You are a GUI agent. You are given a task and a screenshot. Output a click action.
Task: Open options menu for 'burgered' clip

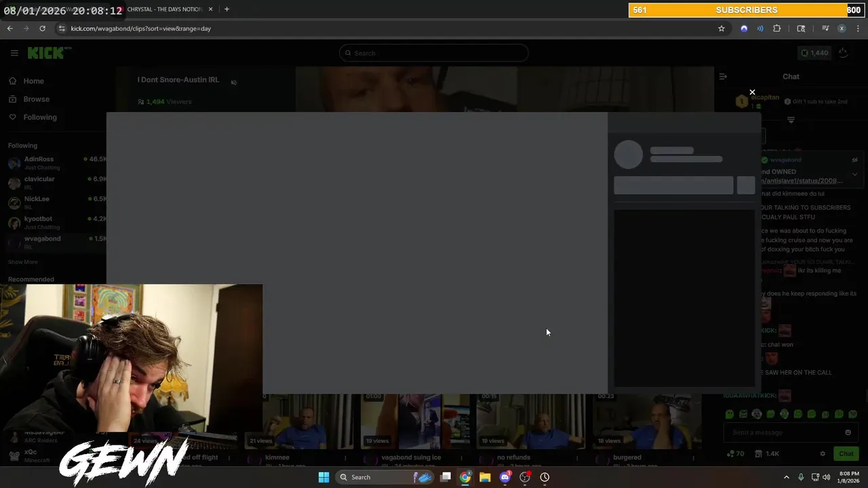pyautogui.click(x=694, y=458)
